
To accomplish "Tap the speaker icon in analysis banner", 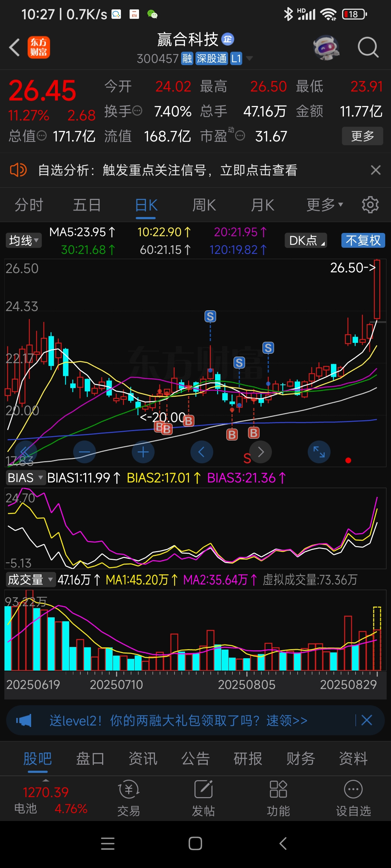I will pos(18,170).
